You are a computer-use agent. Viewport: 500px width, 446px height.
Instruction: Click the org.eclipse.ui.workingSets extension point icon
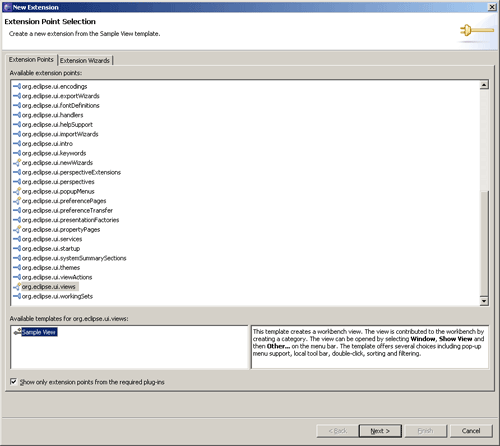[x=17, y=296]
